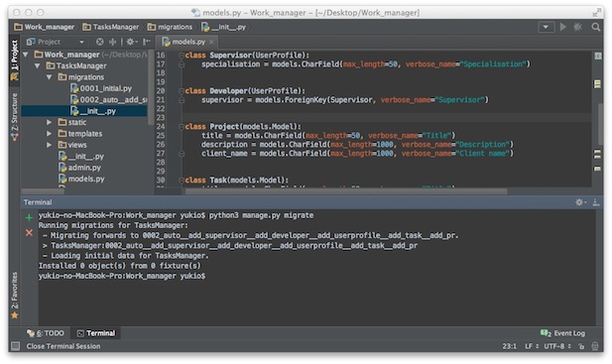Fold the Task class at line 30

pos(182,181)
